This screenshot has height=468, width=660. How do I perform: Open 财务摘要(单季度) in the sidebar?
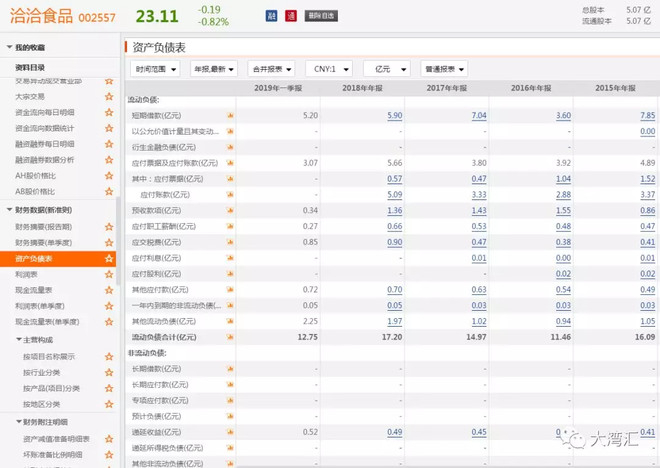[43, 243]
